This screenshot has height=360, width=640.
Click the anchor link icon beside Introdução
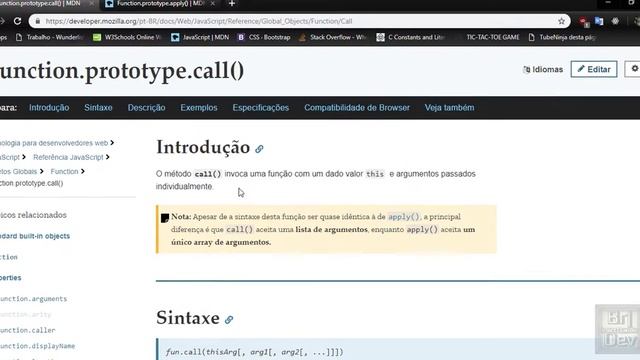259,149
